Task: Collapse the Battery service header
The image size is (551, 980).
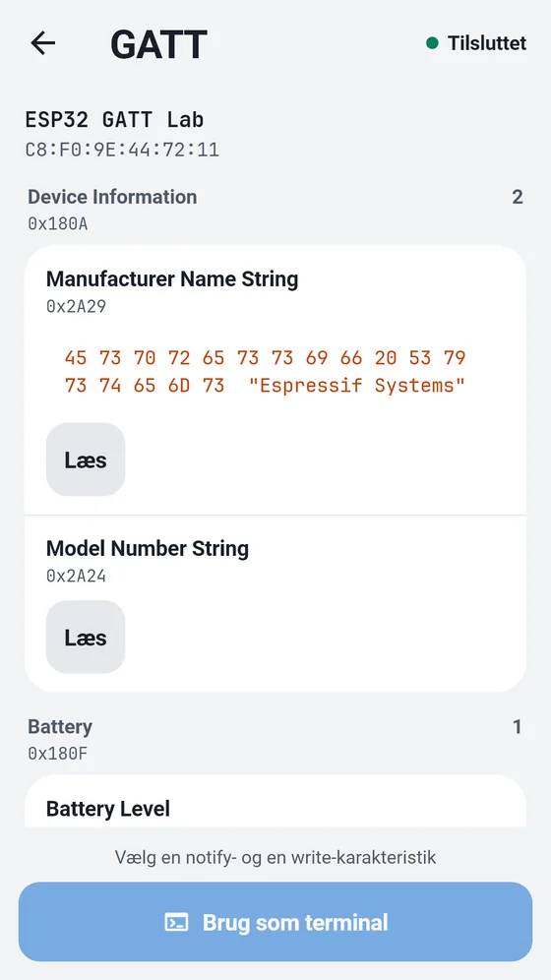Action: tap(275, 739)
